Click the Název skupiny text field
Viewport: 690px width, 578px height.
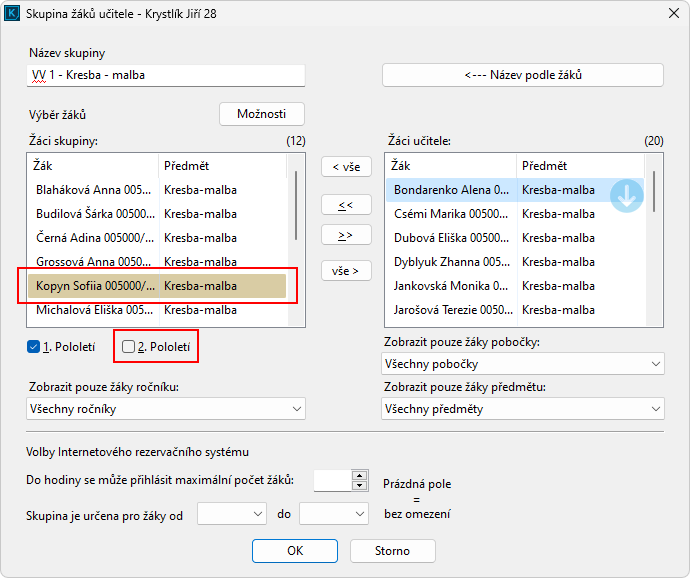pos(165,75)
